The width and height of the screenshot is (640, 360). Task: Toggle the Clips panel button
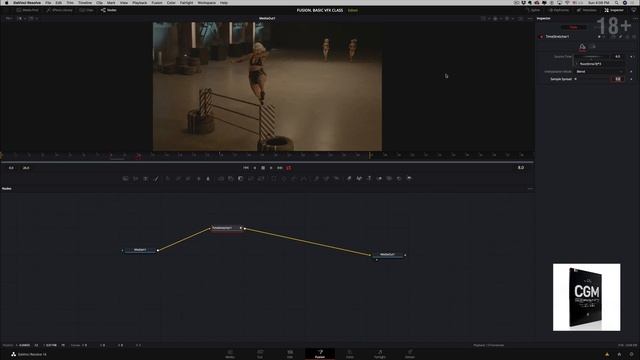(86, 10)
